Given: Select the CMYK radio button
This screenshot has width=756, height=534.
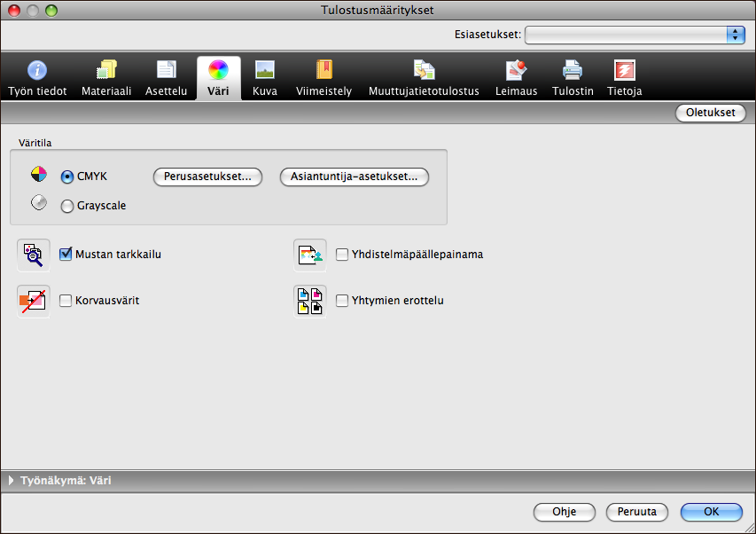Looking at the screenshot, I should (67, 177).
